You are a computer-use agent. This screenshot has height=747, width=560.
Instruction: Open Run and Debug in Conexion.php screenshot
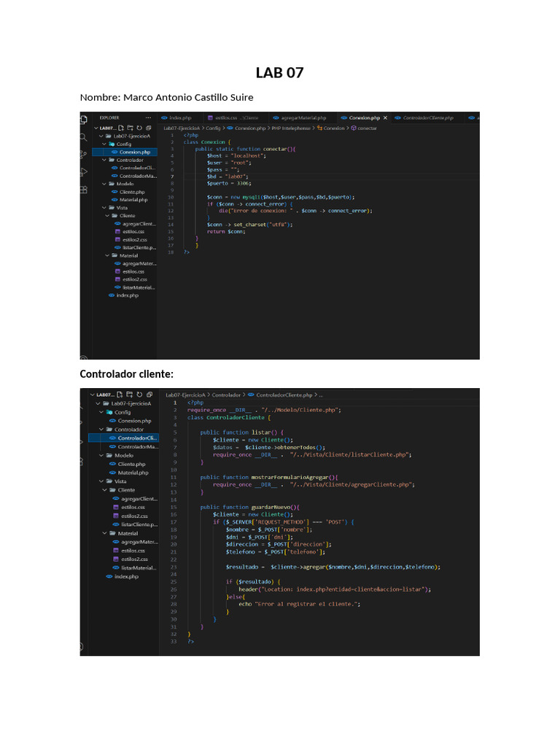point(84,172)
